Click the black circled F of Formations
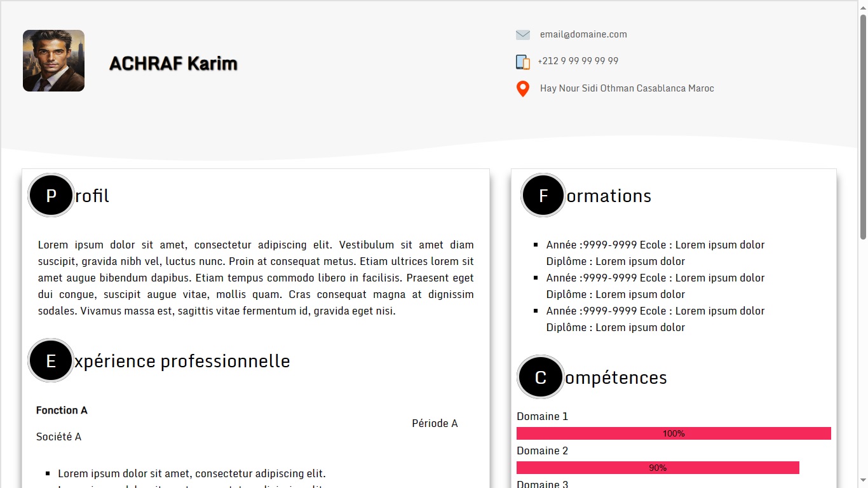 [x=543, y=196]
